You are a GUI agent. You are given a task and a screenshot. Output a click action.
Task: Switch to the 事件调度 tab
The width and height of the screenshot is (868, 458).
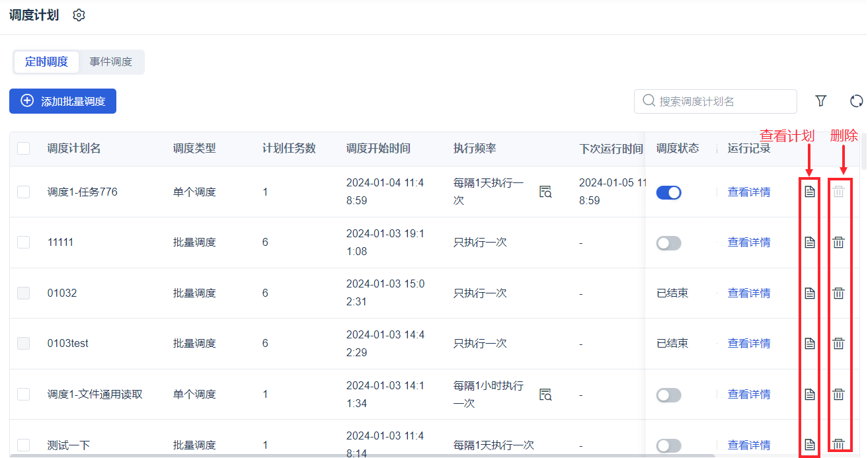pos(111,62)
